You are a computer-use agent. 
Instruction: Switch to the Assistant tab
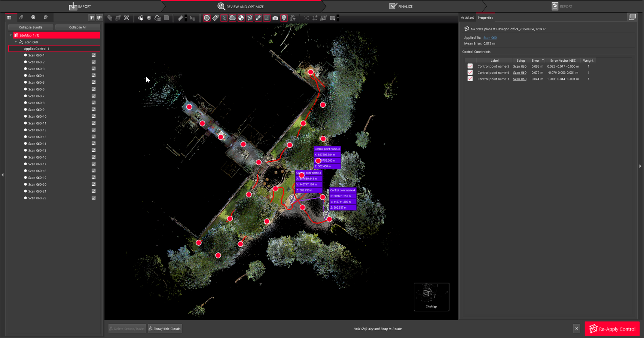pos(467,18)
